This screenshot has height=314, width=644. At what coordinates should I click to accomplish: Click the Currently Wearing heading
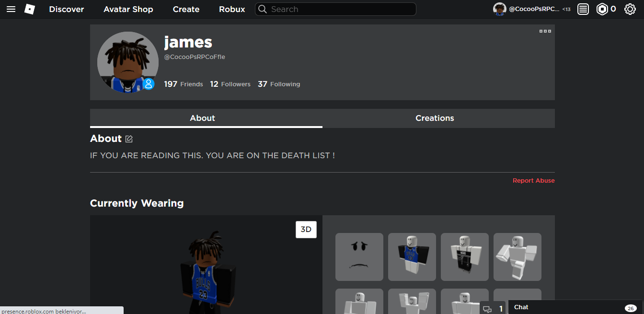pyautogui.click(x=137, y=203)
